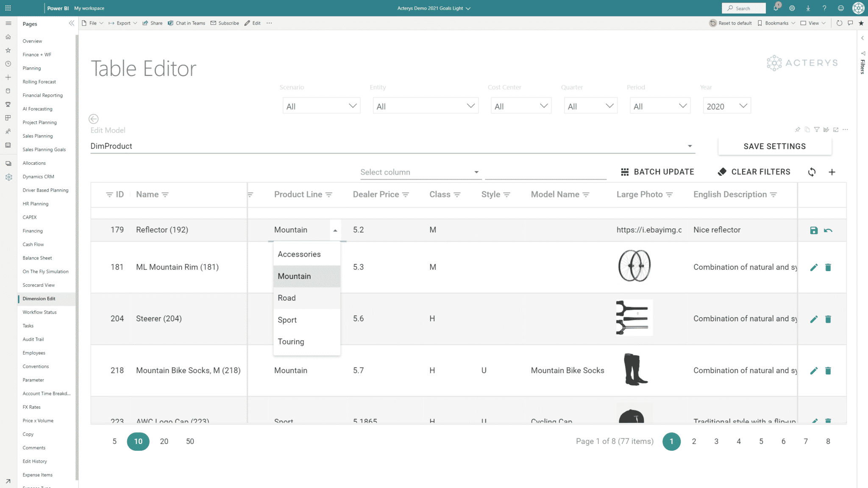Viewport: 868px width, 488px height.
Task: Delete the Steerer (204) row
Action: click(828, 319)
